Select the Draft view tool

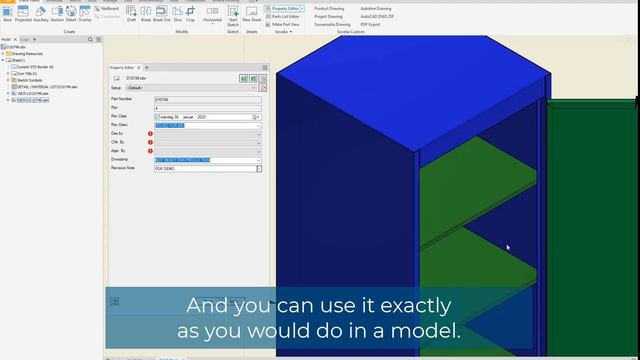[x=131, y=13]
